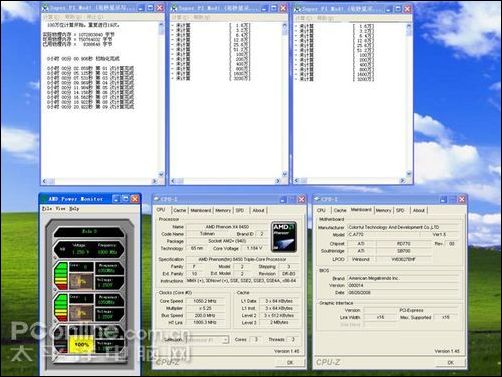
Task: Click OK in the CPU-Z Mainboard window
Action: pyautogui.click(x=450, y=362)
